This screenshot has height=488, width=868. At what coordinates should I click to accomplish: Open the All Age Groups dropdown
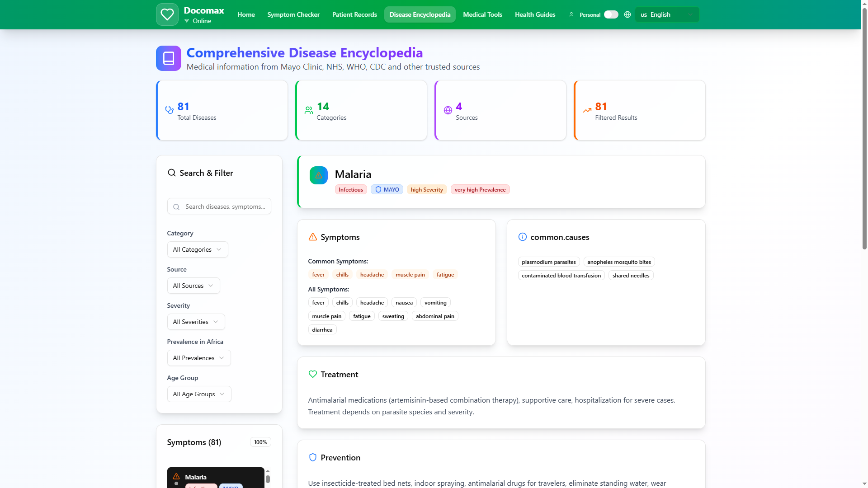click(199, 394)
